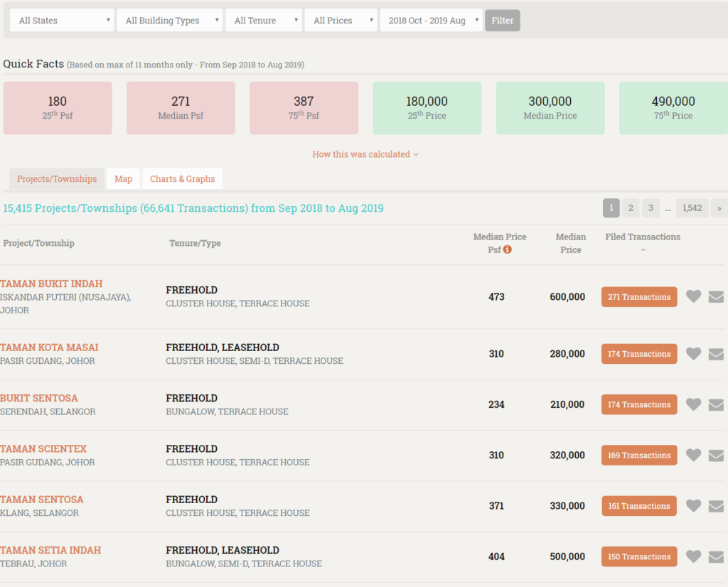The width and height of the screenshot is (728, 587).
Task: Expand How this was calculated section
Action: pos(365,154)
